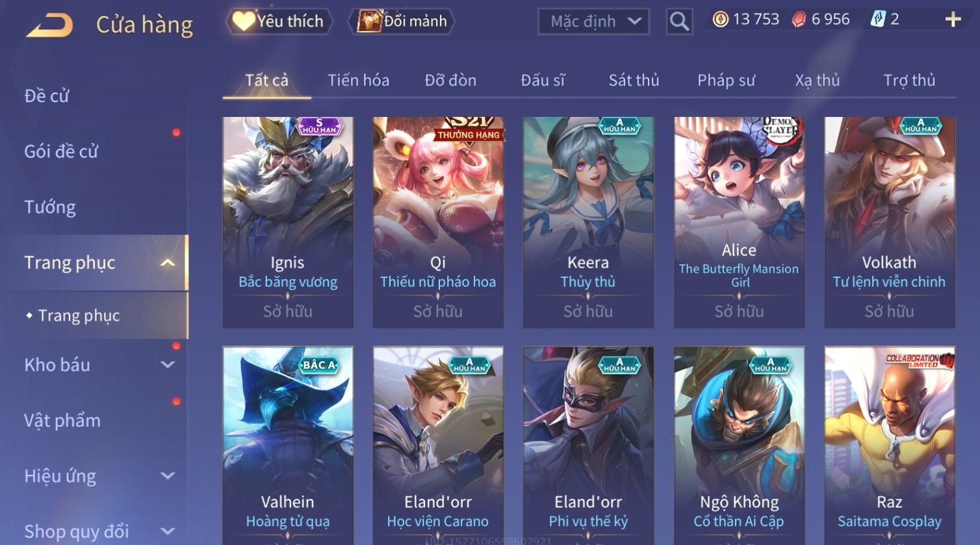Switch to the Sát thủ tab
The height and width of the screenshot is (545, 980).
634,80
